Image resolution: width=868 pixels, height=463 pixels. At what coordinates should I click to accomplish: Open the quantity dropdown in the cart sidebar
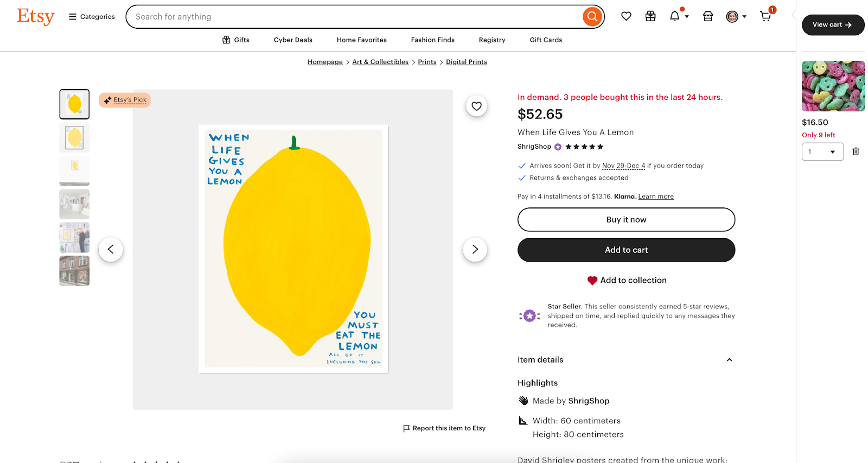point(822,151)
